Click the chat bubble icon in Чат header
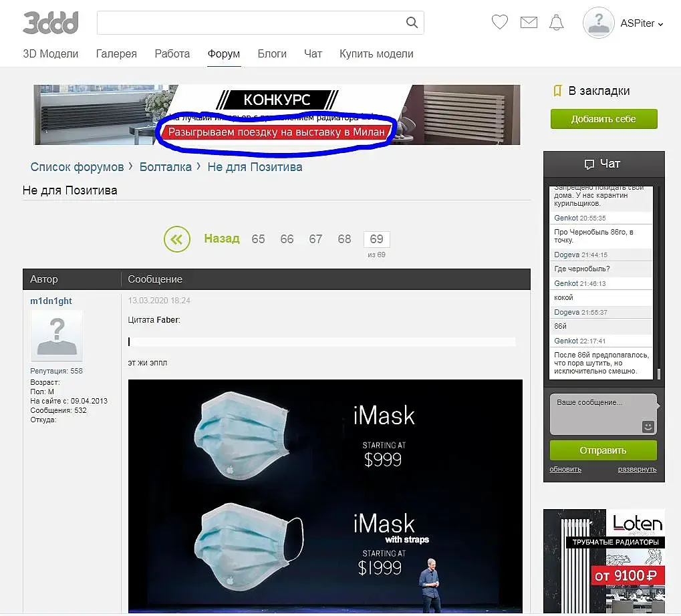Viewport: 681px width, 616px height. pos(589,164)
